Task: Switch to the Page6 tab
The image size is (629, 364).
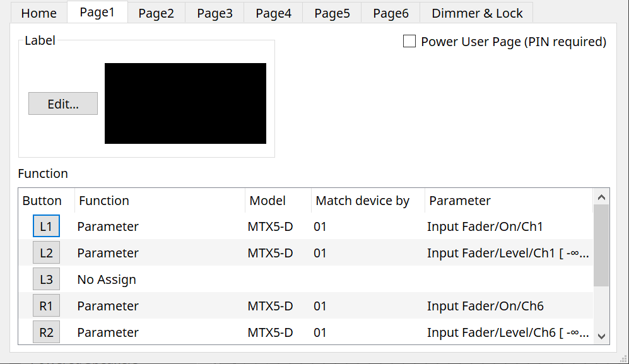Action: tap(390, 13)
